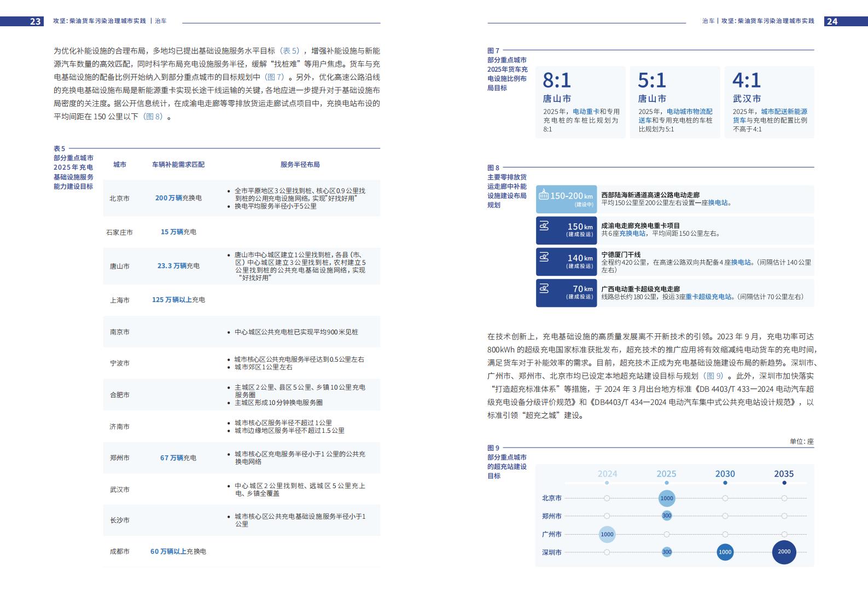
Task: Click 武汉市 in the 4:1 card
Action: [747, 99]
